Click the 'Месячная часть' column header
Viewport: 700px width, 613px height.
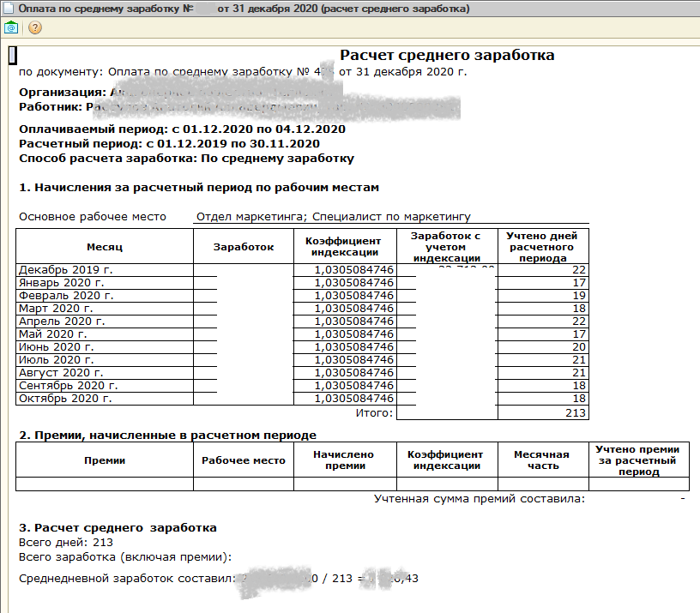coord(543,460)
